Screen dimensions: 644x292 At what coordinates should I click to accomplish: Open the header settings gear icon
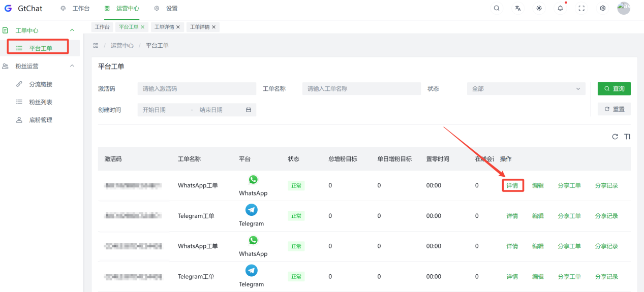[603, 8]
